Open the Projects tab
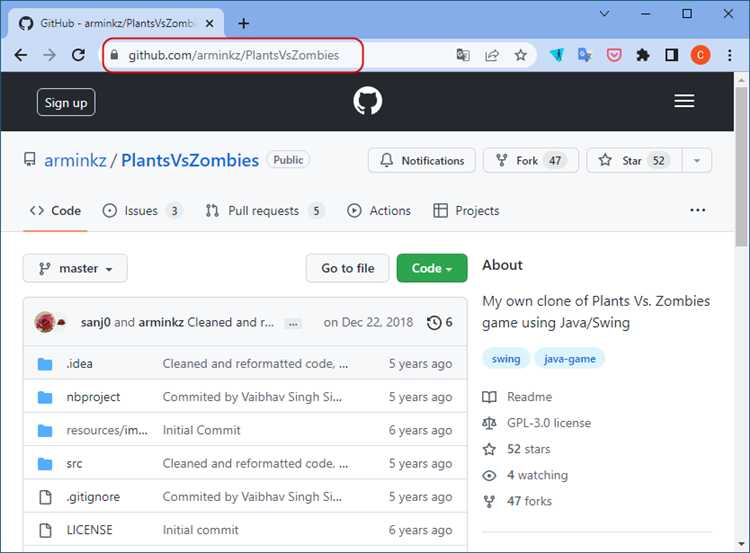Viewport: 750px width, 553px height. [466, 210]
